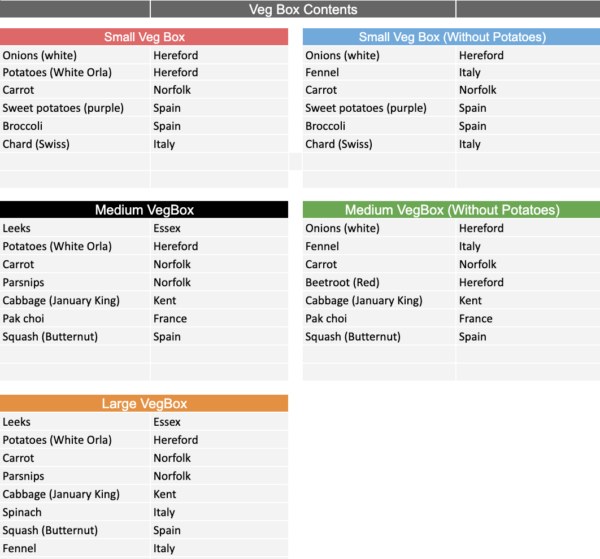Click Fennel cell in the Large VegBox table
600x559 pixels.
pos(20,548)
